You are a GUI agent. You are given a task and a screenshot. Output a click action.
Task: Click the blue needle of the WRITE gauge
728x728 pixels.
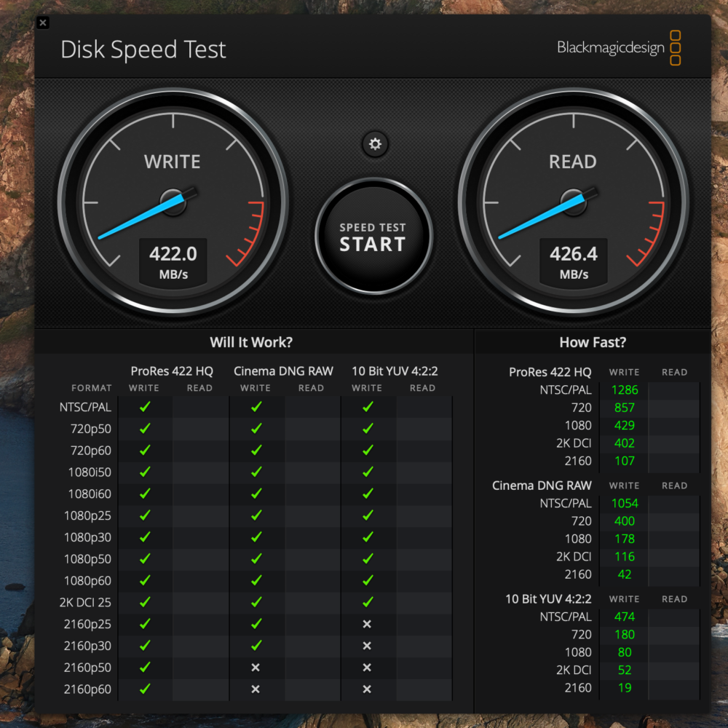tap(141, 217)
